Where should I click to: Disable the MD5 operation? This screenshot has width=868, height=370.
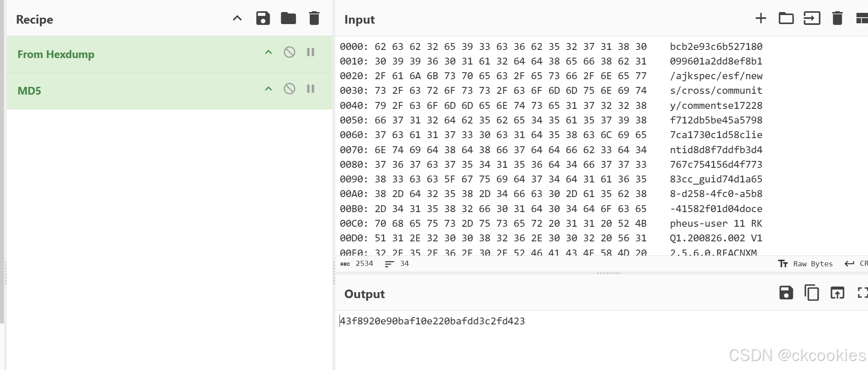coord(289,89)
